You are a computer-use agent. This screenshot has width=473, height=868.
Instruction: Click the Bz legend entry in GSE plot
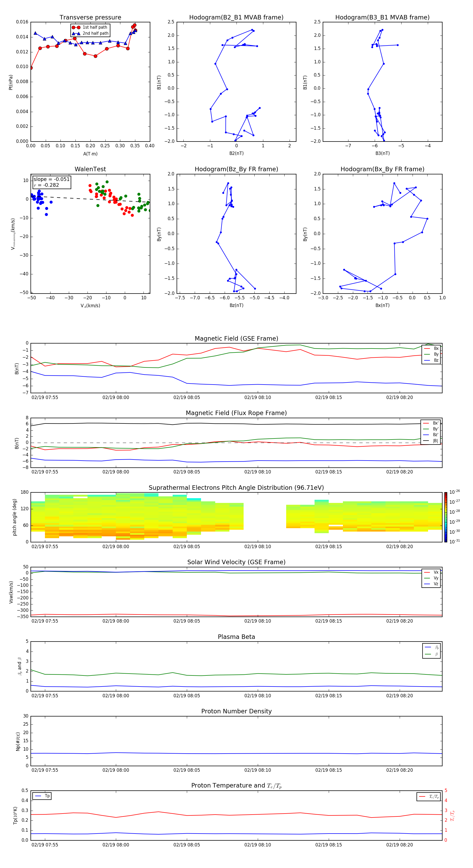(x=431, y=360)
